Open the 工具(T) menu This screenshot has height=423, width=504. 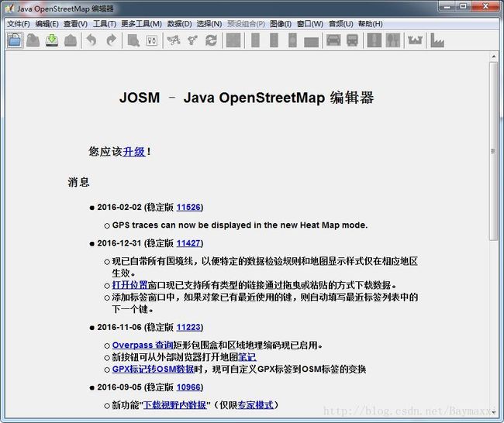click(105, 24)
